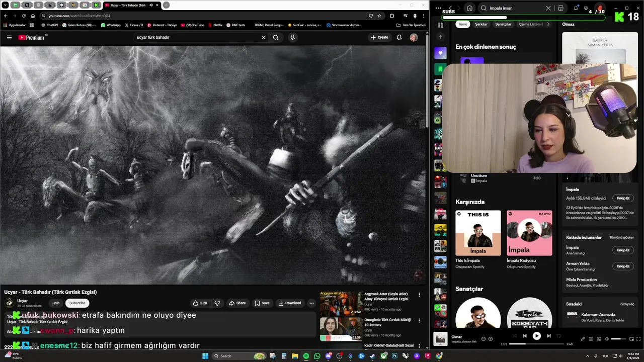Create a new Spotify playlist with plus
The width and height of the screenshot is (644, 362).
coord(440,37)
